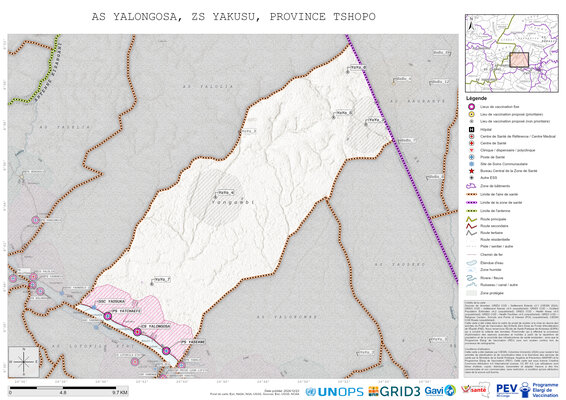The height and width of the screenshot is (400, 566).
Task: Click the CS YALONGOSA label
Action: pyautogui.click(x=155, y=326)
